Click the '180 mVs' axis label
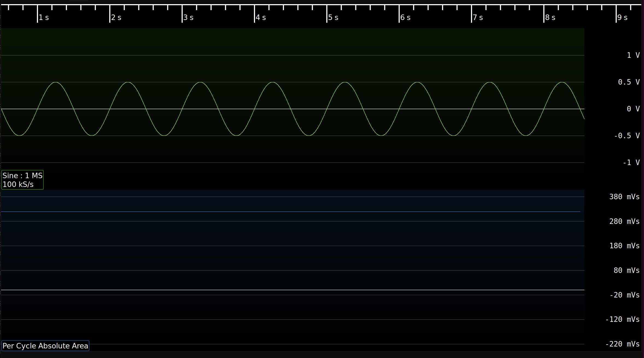The height and width of the screenshot is (358, 644). point(624,246)
